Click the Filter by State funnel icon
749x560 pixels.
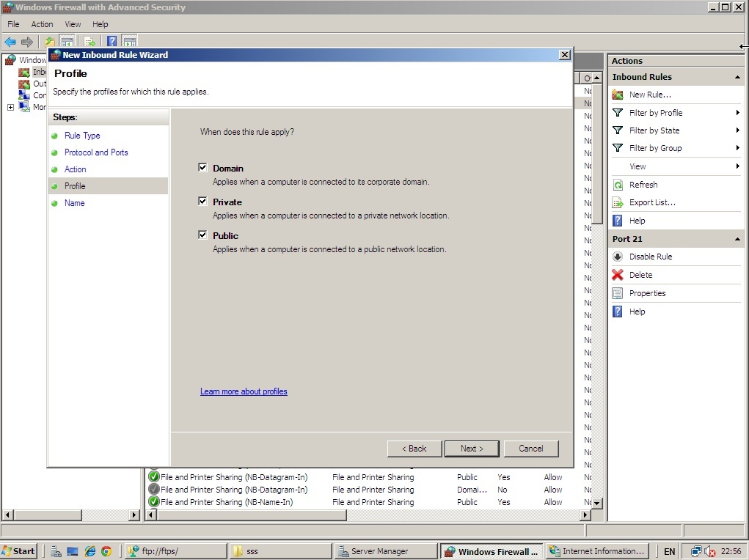click(618, 130)
